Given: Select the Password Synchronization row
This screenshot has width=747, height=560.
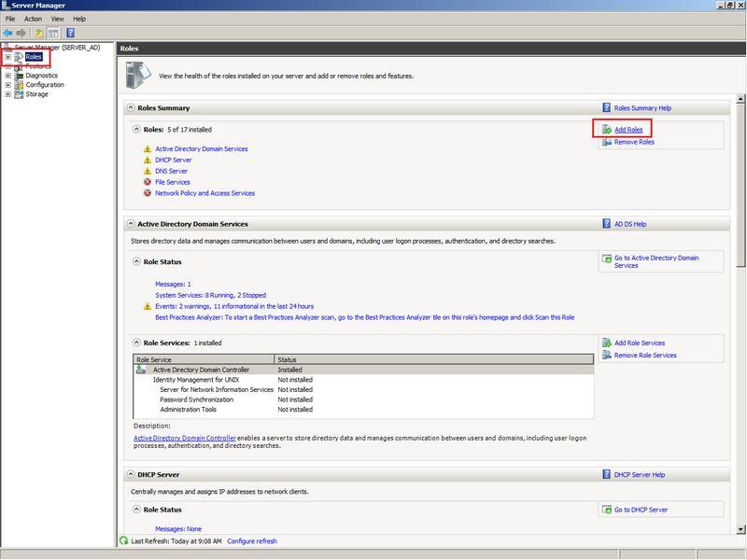Looking at the screenshot, I should coord(364,399).
